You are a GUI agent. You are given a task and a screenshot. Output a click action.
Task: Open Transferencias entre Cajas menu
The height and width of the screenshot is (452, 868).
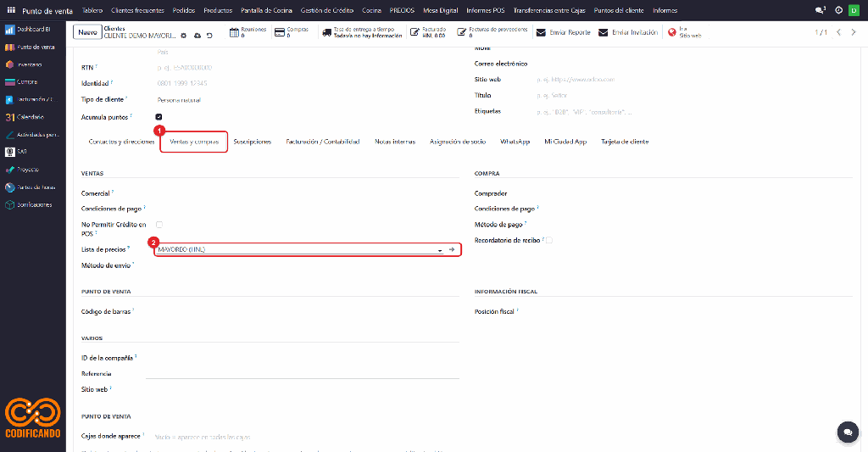point(549,10)
